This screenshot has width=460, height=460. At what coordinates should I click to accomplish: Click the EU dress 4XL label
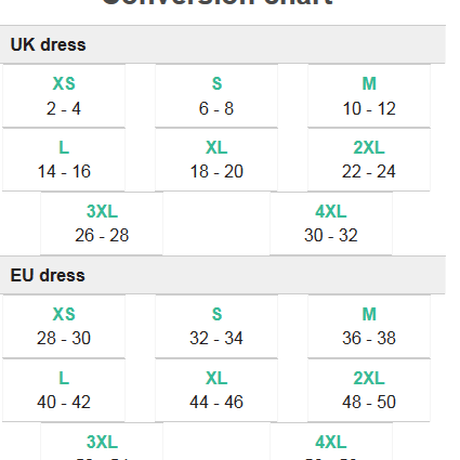click(331, 442)
